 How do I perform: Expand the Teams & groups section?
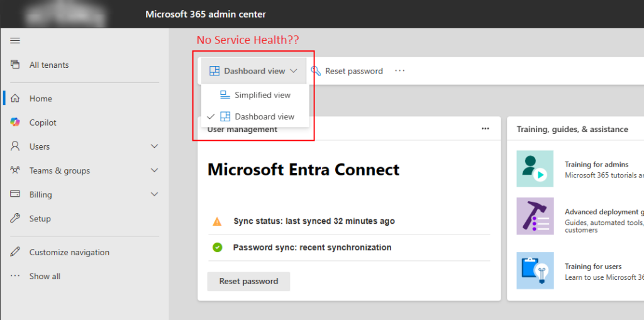(155, 170)
